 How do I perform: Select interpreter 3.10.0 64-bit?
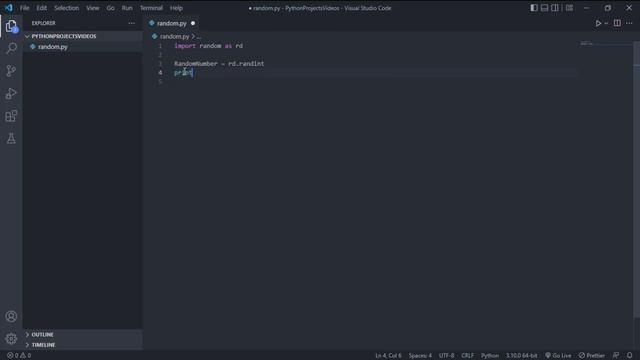tap(522, 356)
